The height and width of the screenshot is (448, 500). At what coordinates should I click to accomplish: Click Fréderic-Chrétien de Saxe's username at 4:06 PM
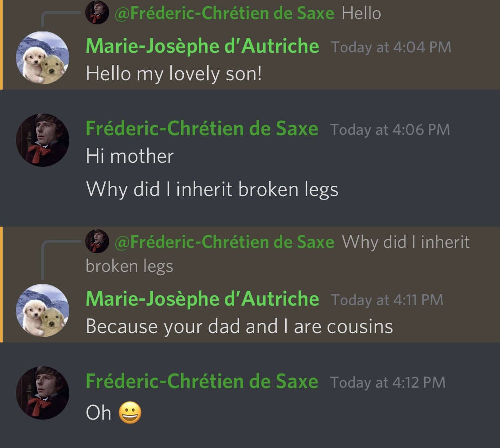pos(202,129)
